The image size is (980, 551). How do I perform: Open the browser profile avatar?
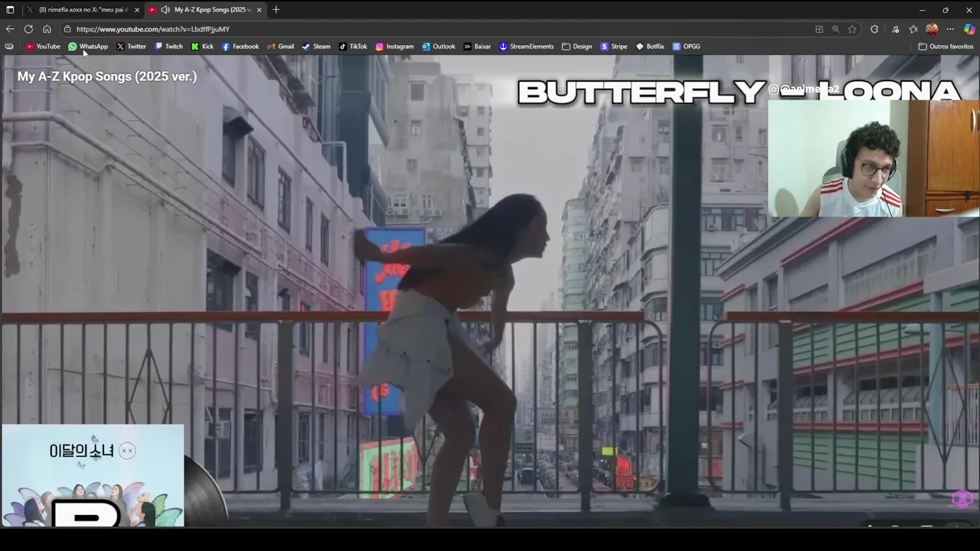click(932, 29)
